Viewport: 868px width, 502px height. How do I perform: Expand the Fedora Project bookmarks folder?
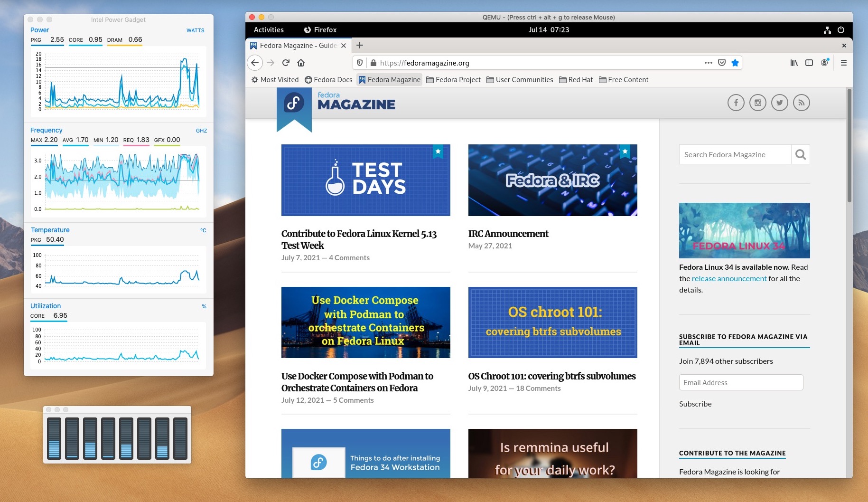click(454, 80)
